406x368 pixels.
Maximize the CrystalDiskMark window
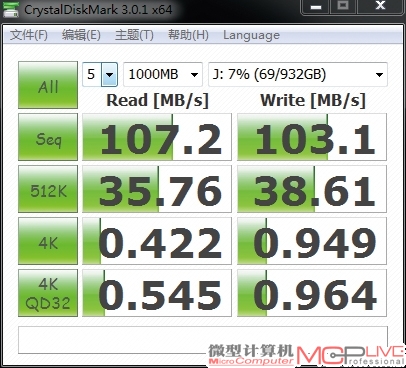coord(343,7)
